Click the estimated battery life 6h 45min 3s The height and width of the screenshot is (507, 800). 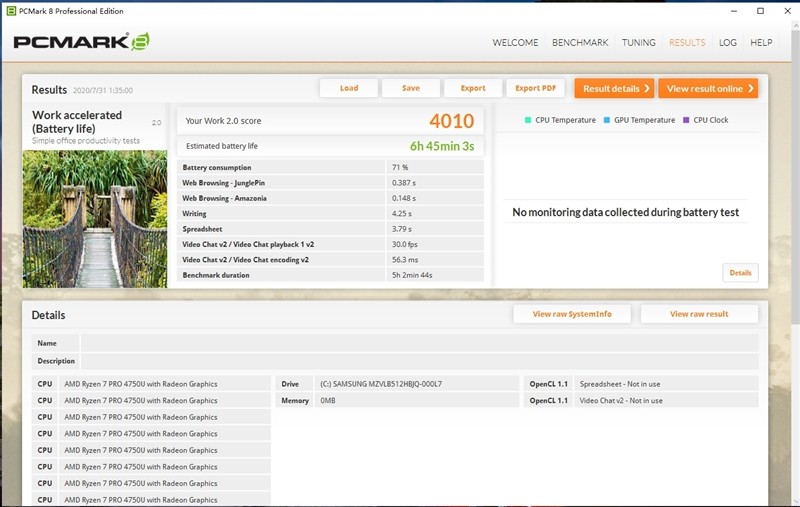[442, 146]
